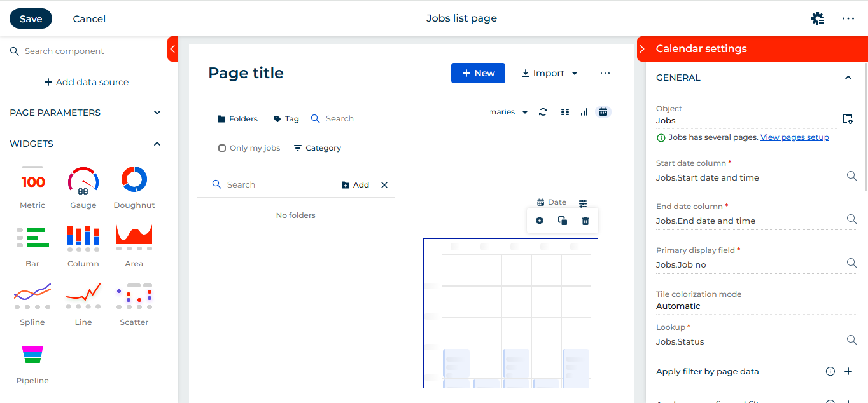Open the View pages setup link
Image resolution: width=868 pixels, height=403 pixels.
794,137
